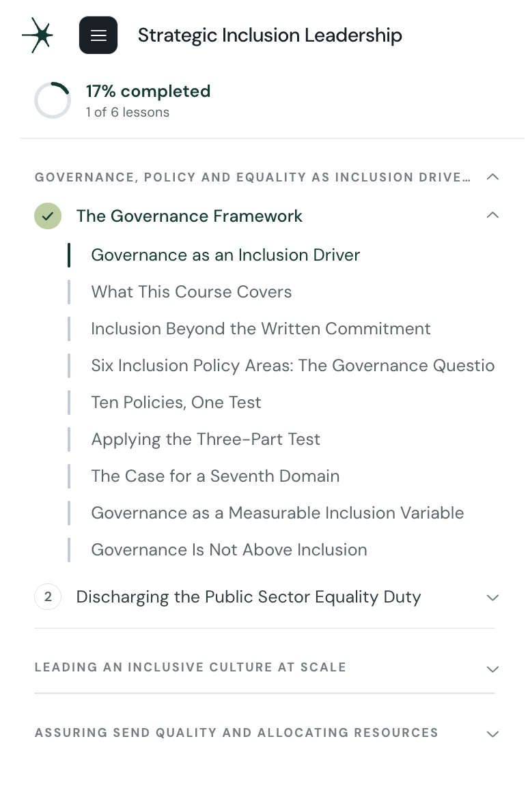Open Governance as an Inclusion Driver topic
530x812 pixels.
pos(225,255)
